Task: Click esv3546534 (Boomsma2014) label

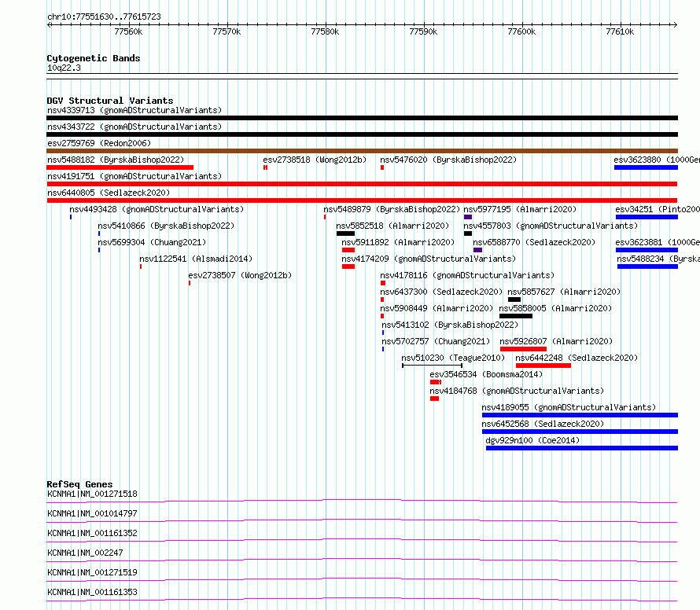Action: pyautogui.click(x=486, y=374)
